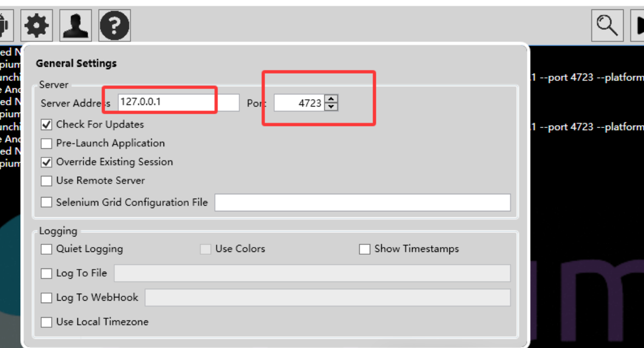Enable Log To File checkbox
644x348 pixels.
tap(47, 273)
